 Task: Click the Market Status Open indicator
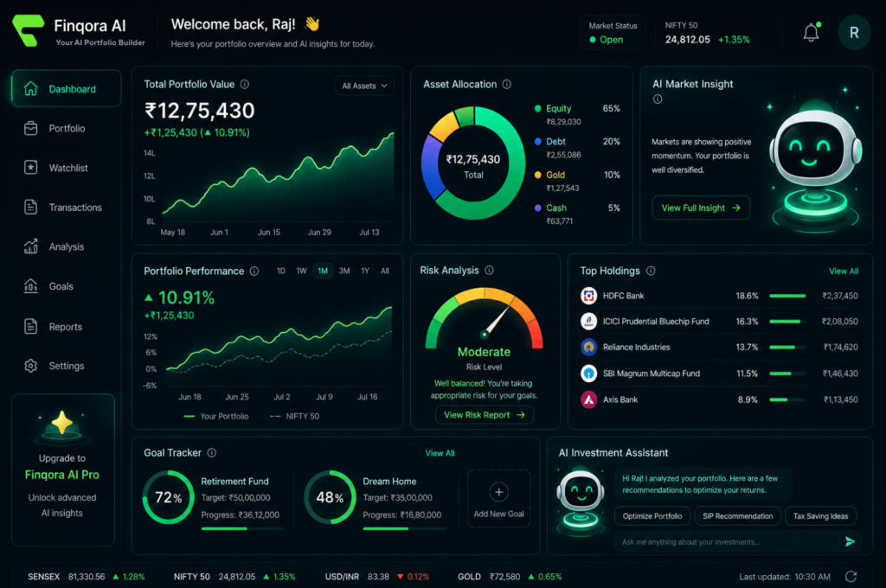pos(613,33)
